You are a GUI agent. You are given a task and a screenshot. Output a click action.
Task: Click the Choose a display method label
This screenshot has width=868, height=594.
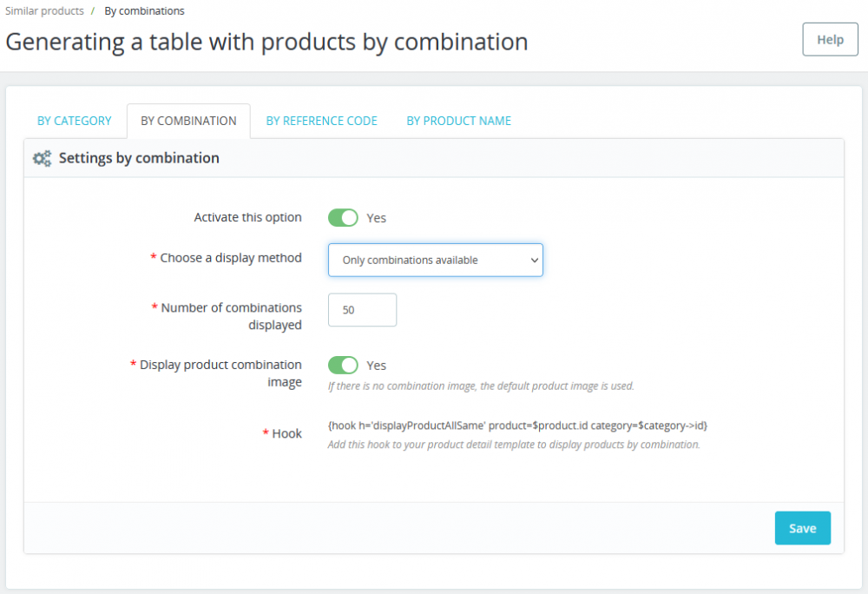pyautogui.click(x=231, y=258)
